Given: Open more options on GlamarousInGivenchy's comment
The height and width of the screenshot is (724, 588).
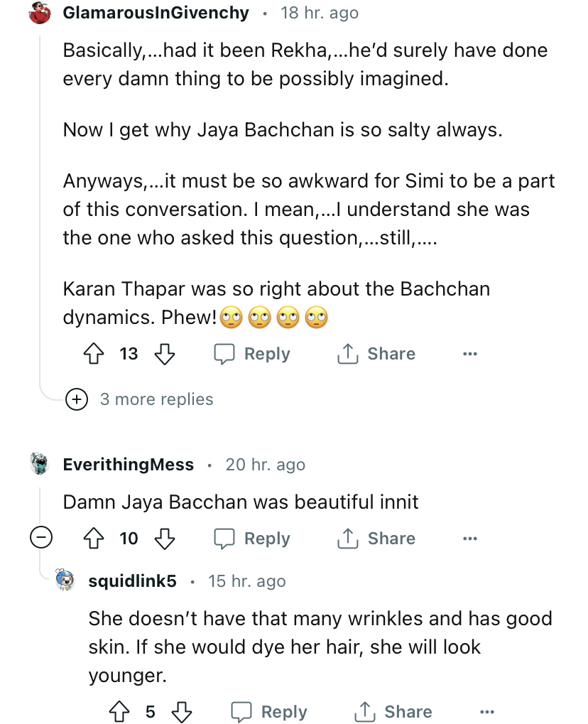Looking at the screenshot, I should [469, 354].
